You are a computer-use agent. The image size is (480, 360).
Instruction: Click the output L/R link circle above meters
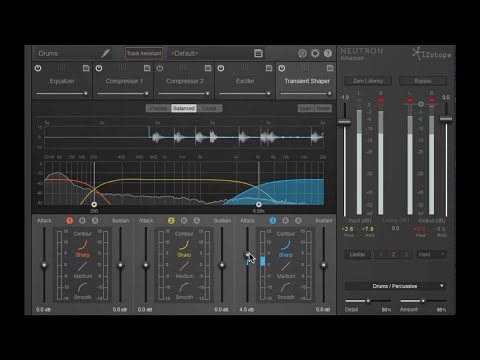[x=421, y=104]
